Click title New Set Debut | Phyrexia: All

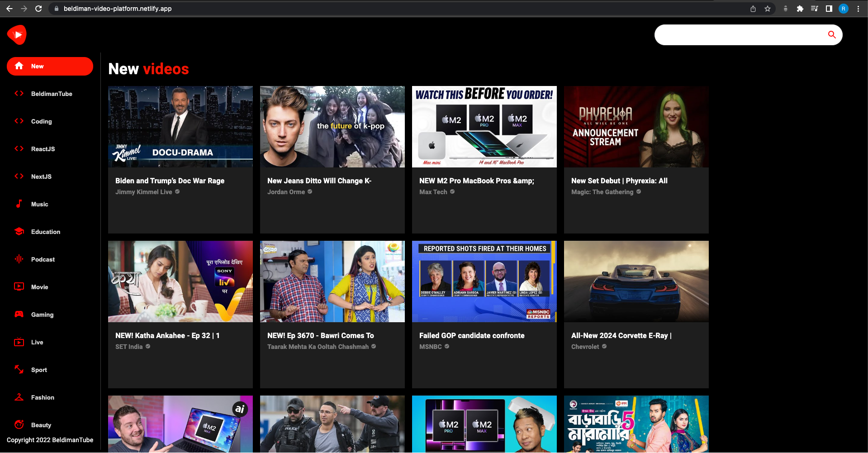(x=619, y=181)
